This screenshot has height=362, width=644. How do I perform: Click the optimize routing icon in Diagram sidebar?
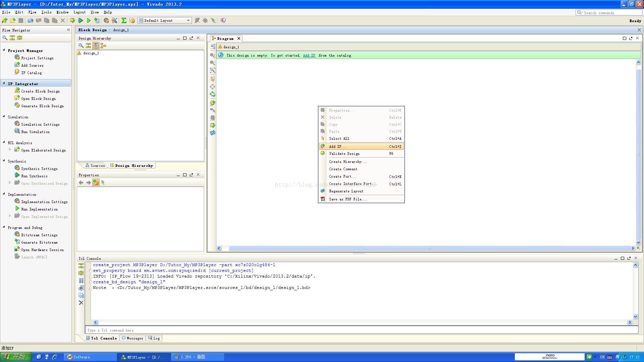213,95
